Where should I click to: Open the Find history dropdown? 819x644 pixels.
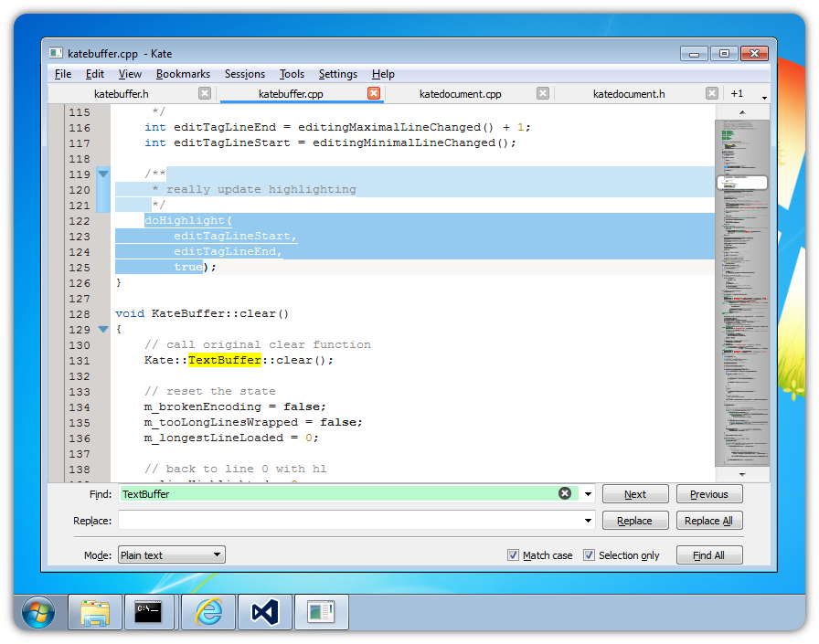588,493
